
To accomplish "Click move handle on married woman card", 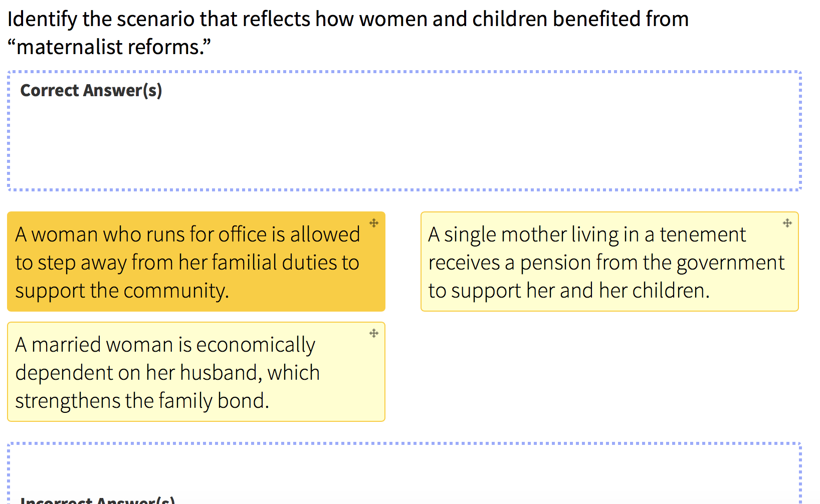I will point(374,333).
